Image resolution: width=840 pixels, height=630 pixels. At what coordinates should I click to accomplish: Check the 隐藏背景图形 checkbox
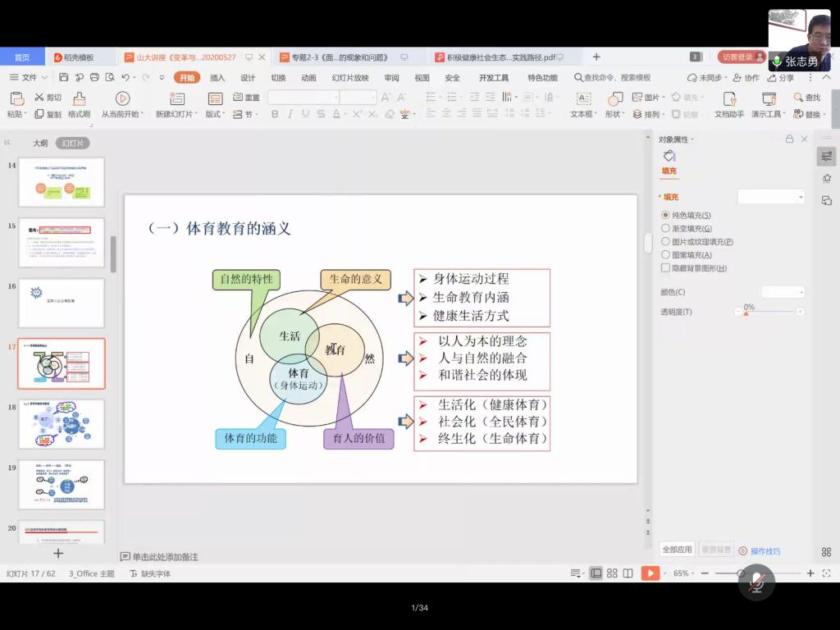pos(665,268)
